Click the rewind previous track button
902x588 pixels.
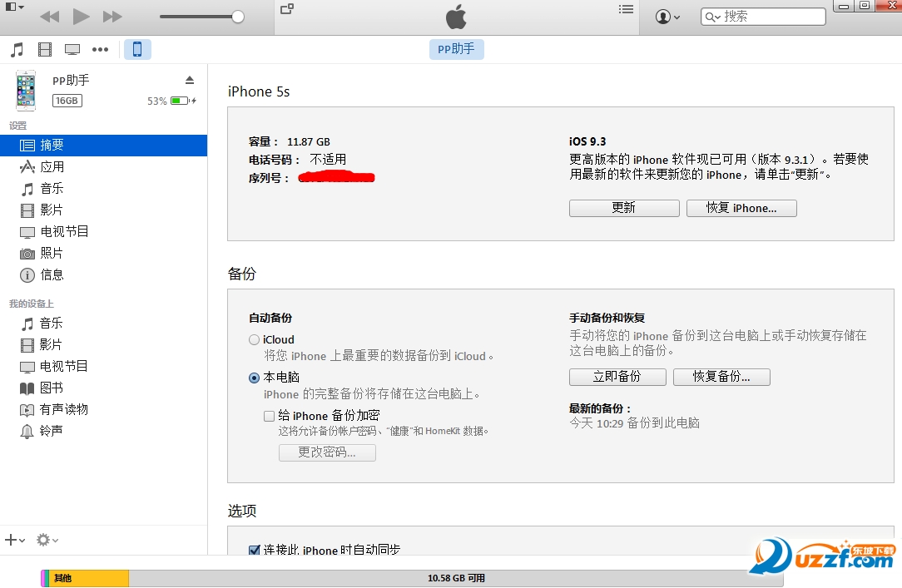coord(49,17)
